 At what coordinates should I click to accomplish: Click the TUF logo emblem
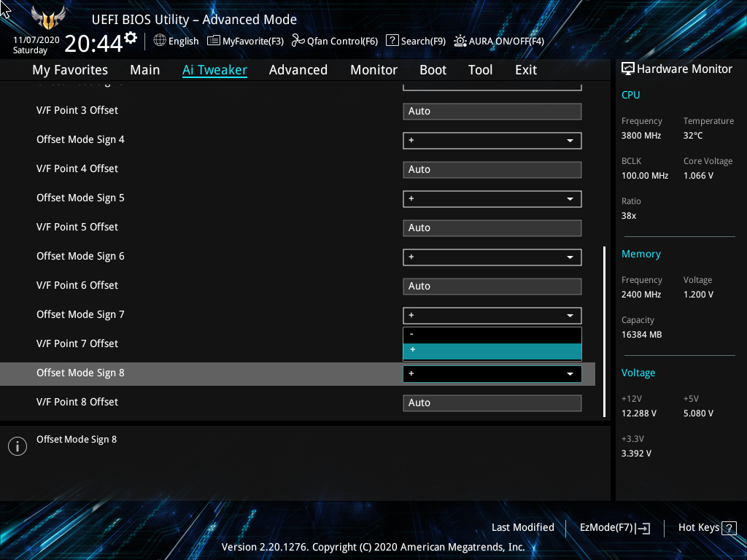coord(48,17)
